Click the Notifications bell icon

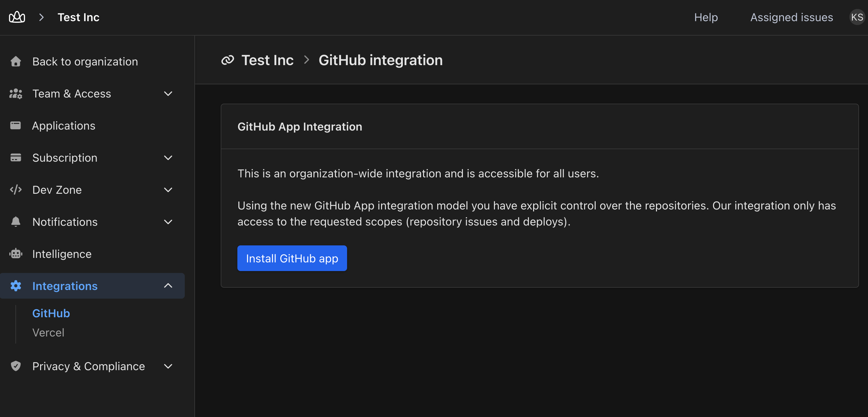point(15,222)
